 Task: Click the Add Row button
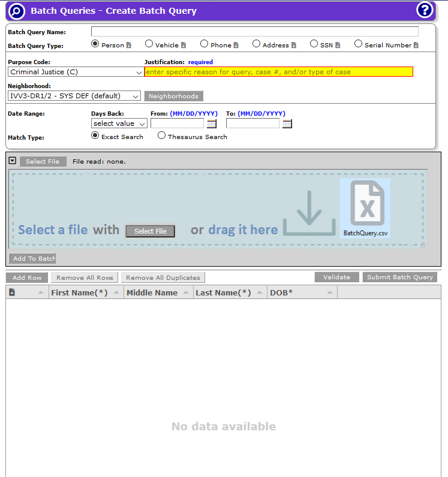click(x=27, y=277)
